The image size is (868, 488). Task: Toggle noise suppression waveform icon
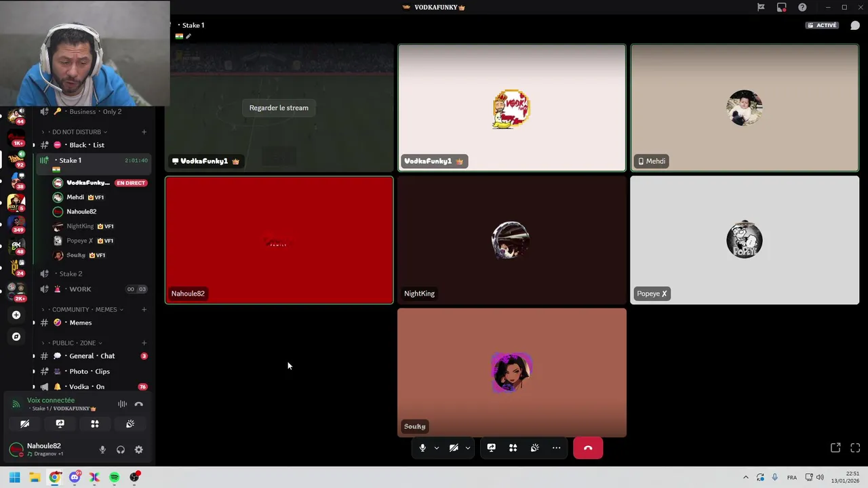coord(122,404)
